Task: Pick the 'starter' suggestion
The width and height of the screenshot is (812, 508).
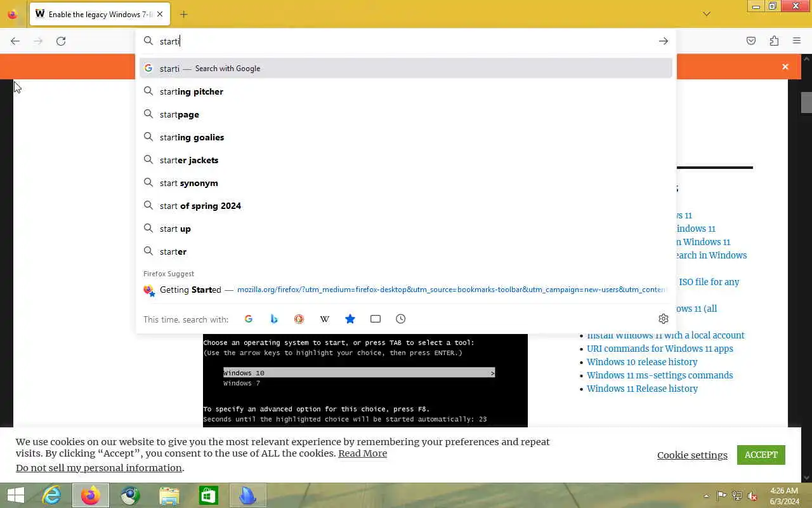Action: [406, 251]
